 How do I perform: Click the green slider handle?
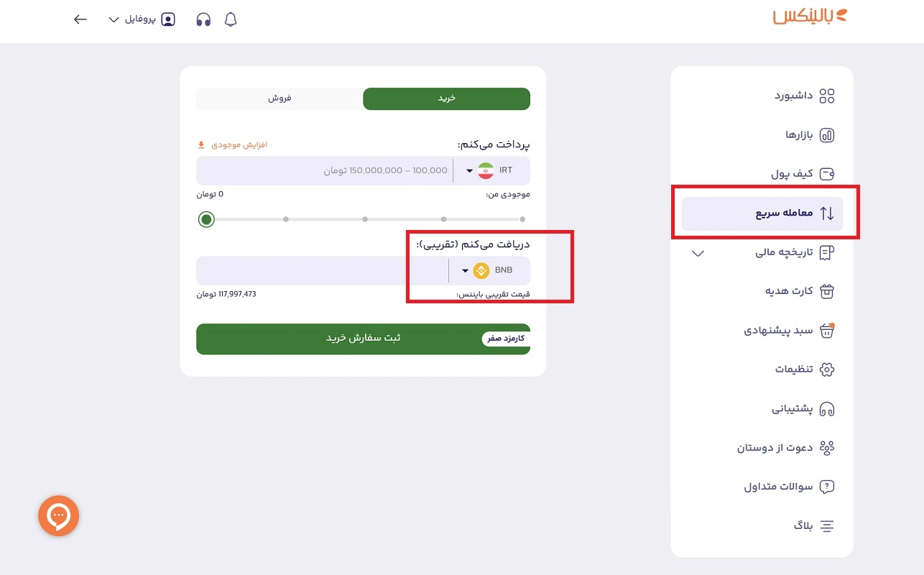click(206, 219)
